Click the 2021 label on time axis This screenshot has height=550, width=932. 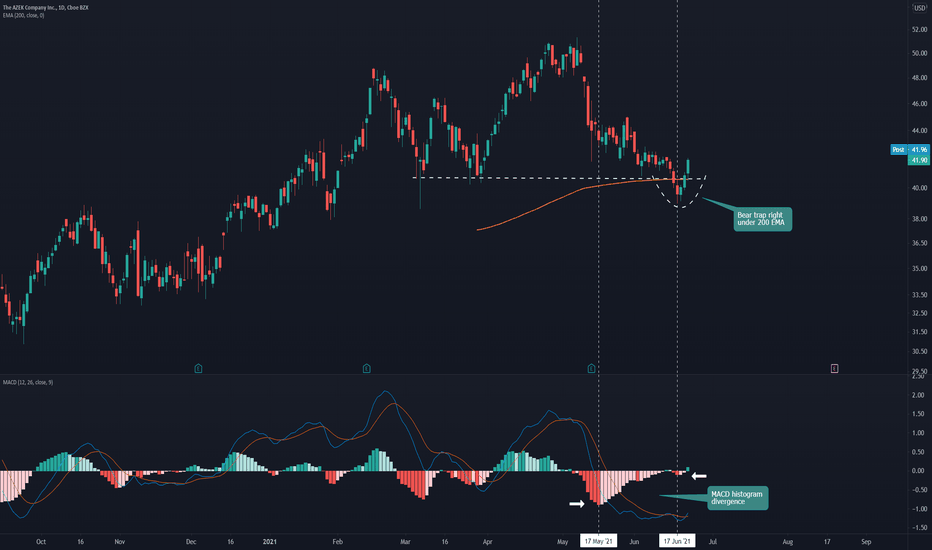[269, 542]
